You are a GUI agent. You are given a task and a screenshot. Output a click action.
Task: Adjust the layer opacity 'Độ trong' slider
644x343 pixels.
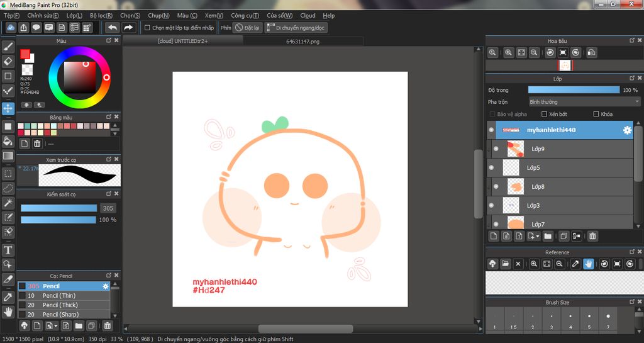point(574,90)
